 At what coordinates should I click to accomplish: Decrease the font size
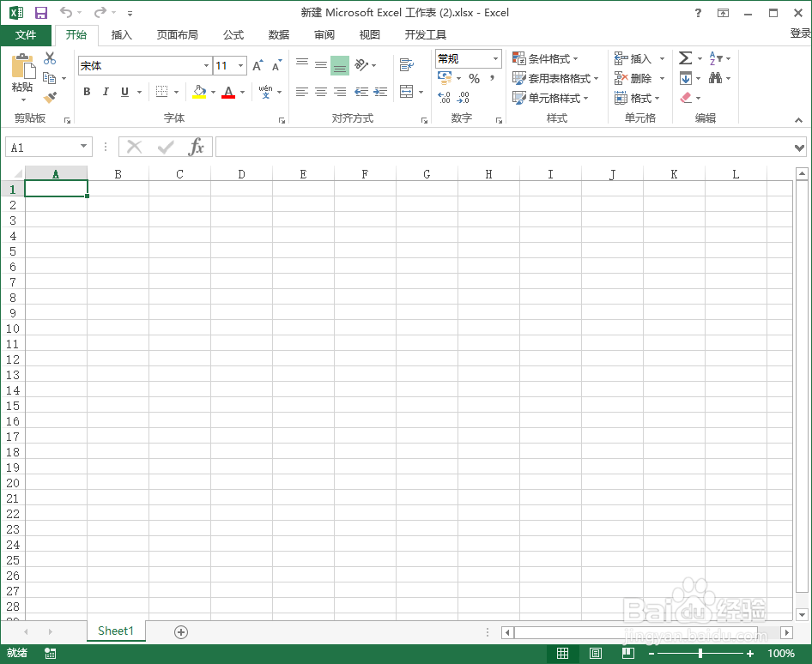click(277, 66)
